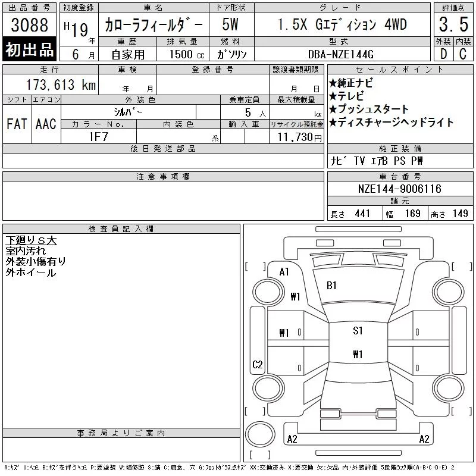This screenshot has height=476, width=476.
Task: Select the ★ディスチャージヘッドライト line
Action: tap(391, 122)
